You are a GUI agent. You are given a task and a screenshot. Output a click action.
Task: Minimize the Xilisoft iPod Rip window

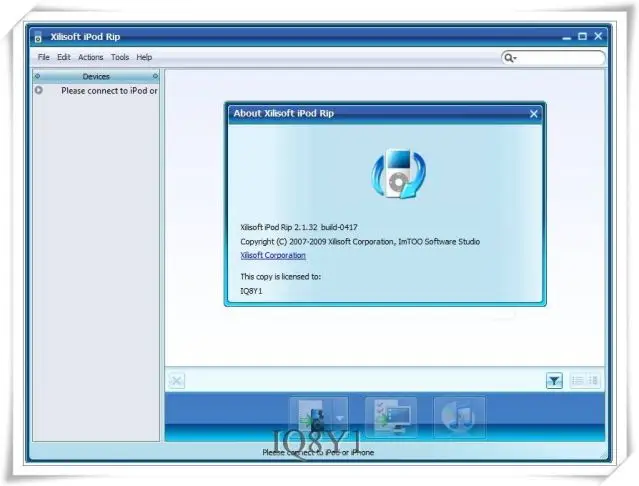[566, 37]
